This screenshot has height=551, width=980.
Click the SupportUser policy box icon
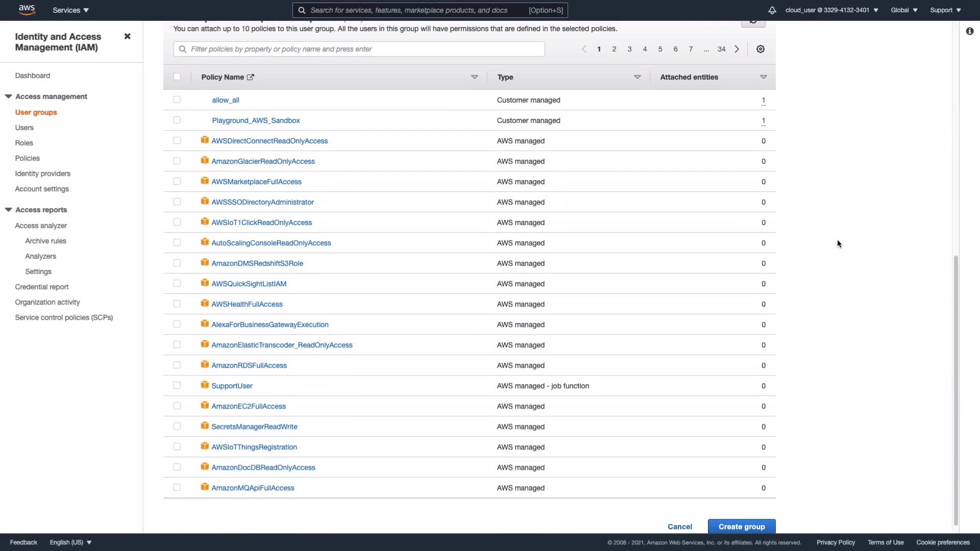205,385
